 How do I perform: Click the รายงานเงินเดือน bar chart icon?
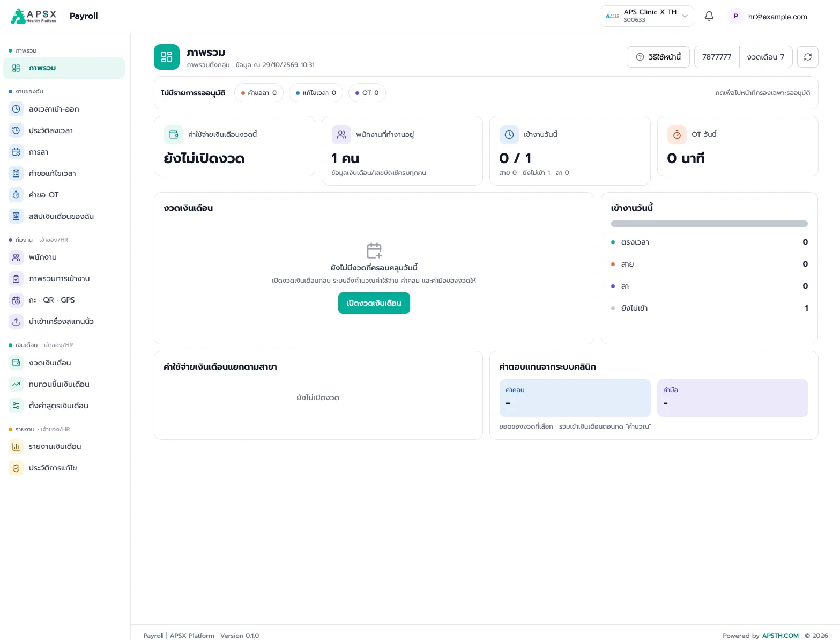(16, 446)
